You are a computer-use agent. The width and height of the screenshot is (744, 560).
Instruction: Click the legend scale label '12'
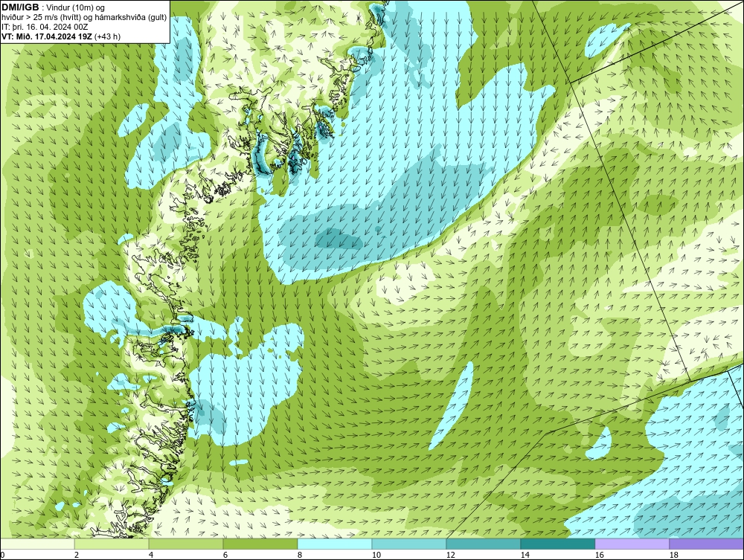tap(450, 555)
